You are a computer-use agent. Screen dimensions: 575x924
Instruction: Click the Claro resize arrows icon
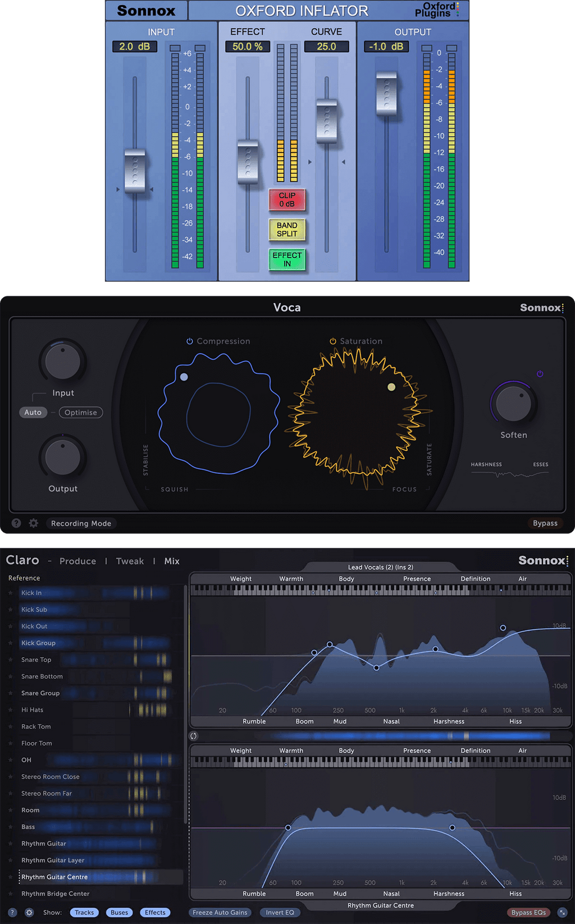tap(562, 913)
